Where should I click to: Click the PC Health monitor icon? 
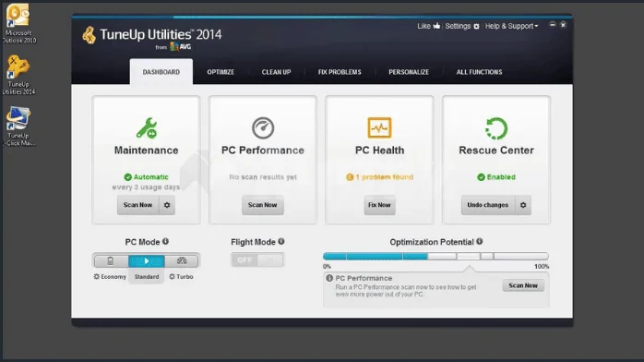click(379, 127)
